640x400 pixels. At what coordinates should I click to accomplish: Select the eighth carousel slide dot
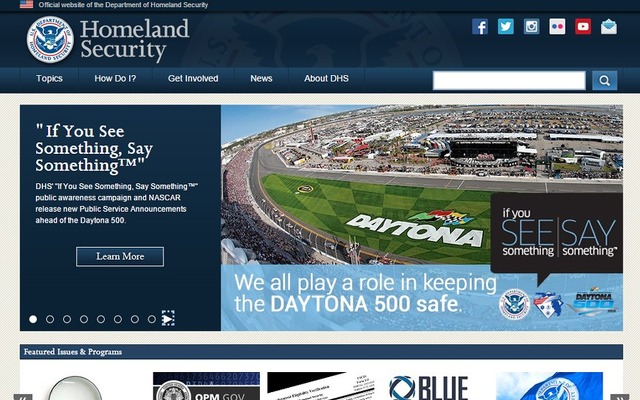pyautogui.click(x=152, y=319)
